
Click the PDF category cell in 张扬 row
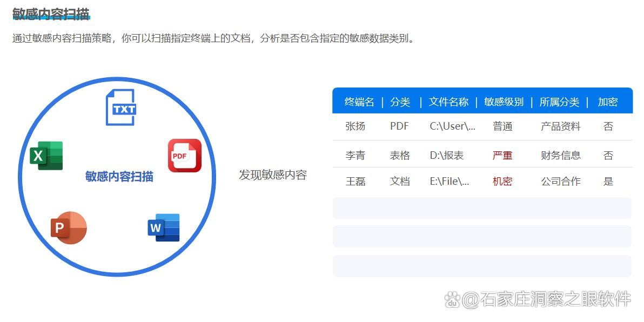click(399, 126)
